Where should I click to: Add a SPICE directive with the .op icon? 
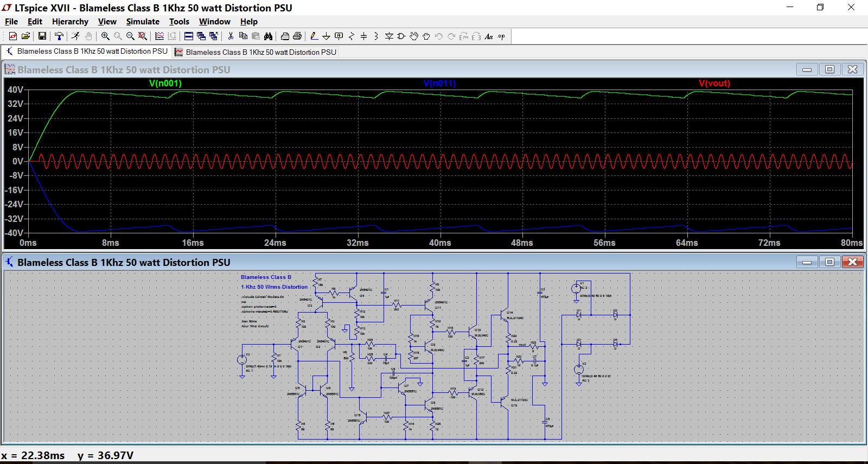coord(501,36)
